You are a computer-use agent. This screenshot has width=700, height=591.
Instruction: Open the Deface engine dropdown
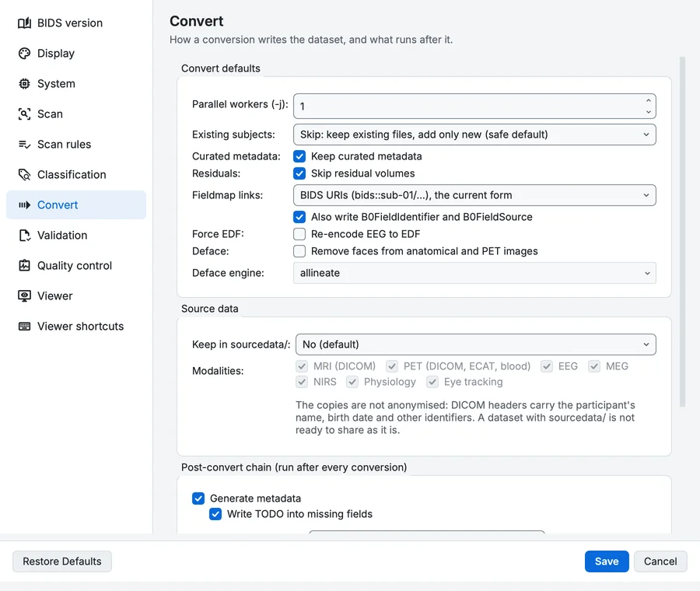(x=474, y=273)
